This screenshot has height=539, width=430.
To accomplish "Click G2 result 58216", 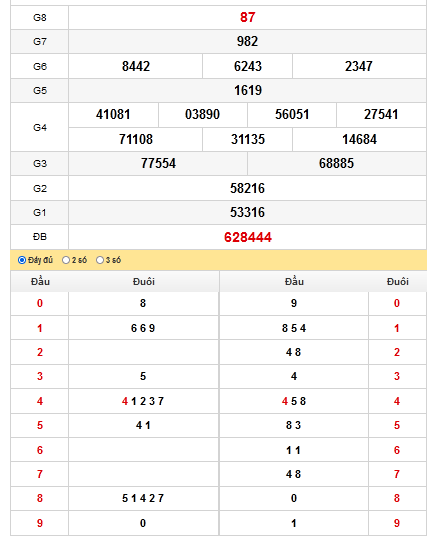I will click(x=247, y=188).
